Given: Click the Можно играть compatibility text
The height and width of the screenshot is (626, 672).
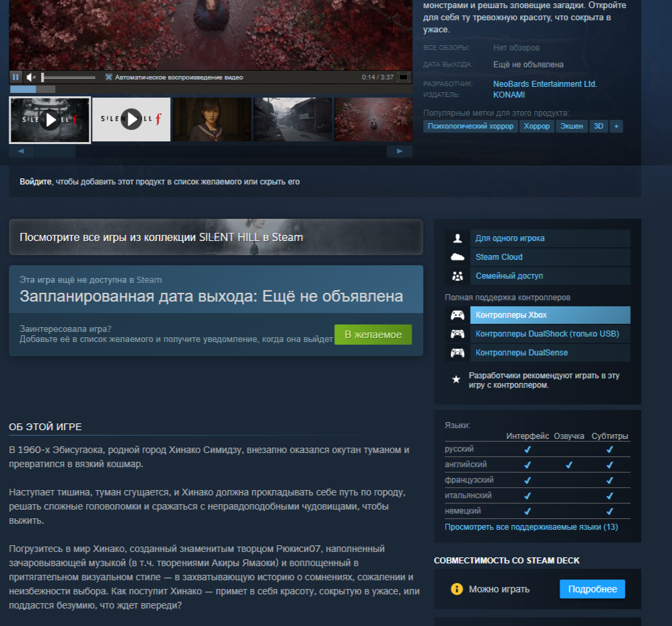Looking at the screenshot, I should [499, 589].
